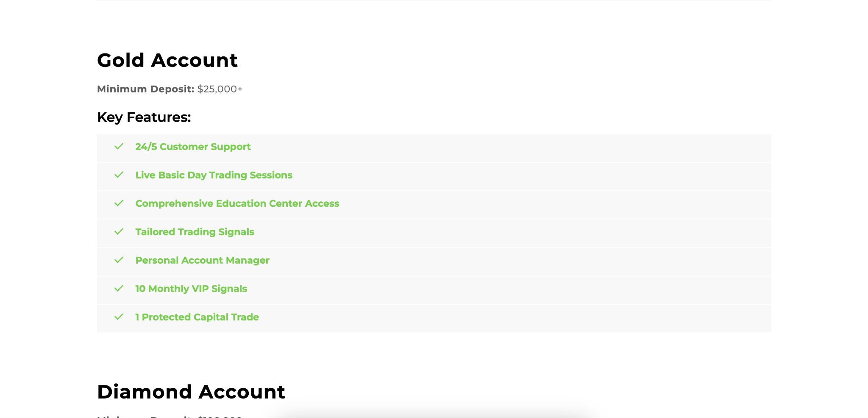Click the Gold Account Minimum Deposit label
The width and height of the screenshot is (868, 418).
[145, 89]
